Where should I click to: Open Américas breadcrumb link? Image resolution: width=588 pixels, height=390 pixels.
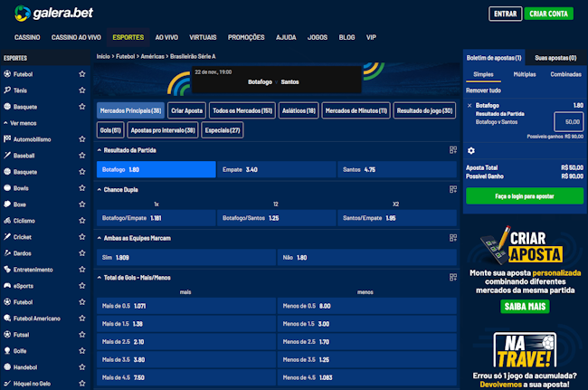(152, 56)
